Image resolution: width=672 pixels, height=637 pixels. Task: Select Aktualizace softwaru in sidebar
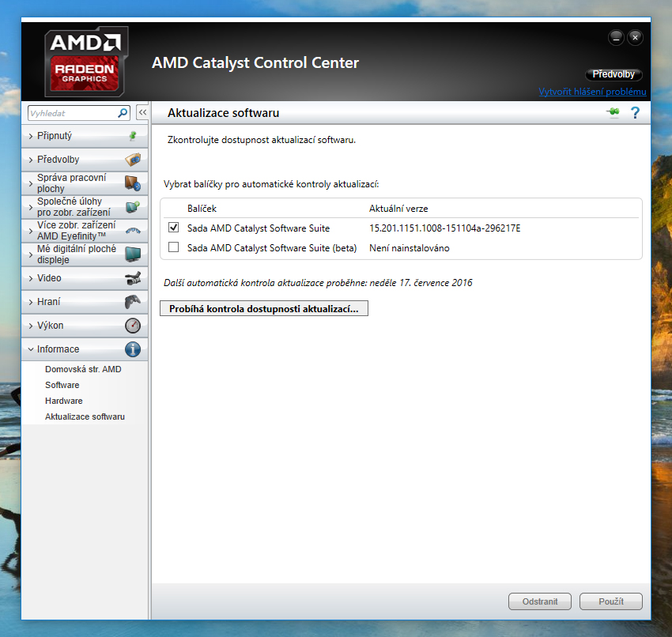(x=85, y=416)
